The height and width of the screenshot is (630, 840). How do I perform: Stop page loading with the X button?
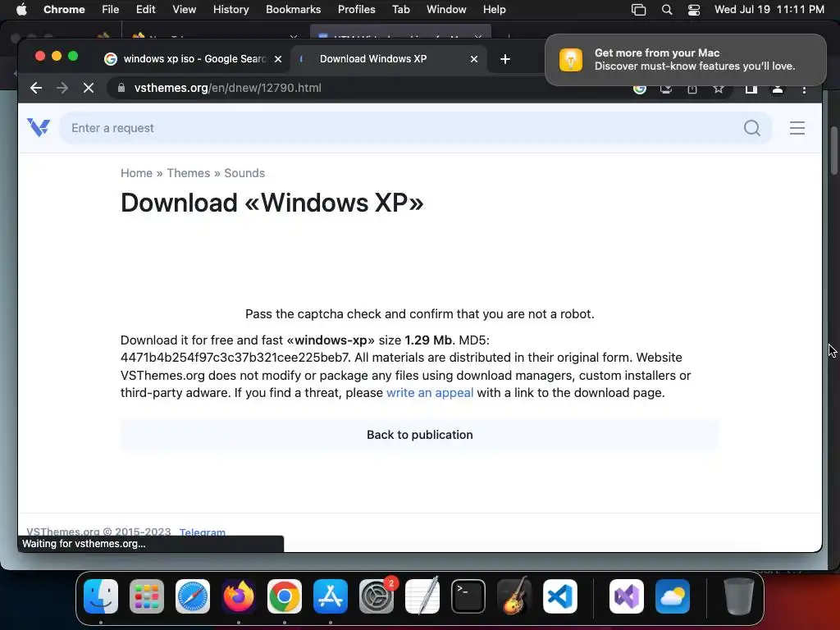click(89, 88)
